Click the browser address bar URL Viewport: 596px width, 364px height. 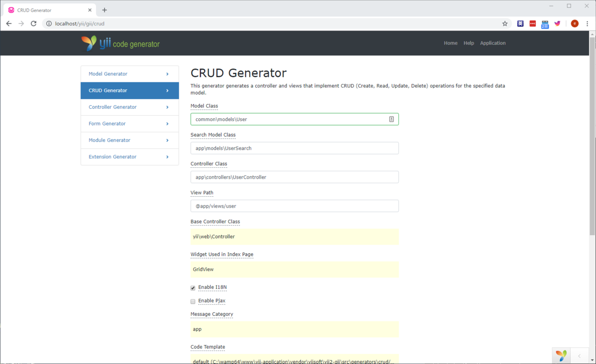[79, 23]
